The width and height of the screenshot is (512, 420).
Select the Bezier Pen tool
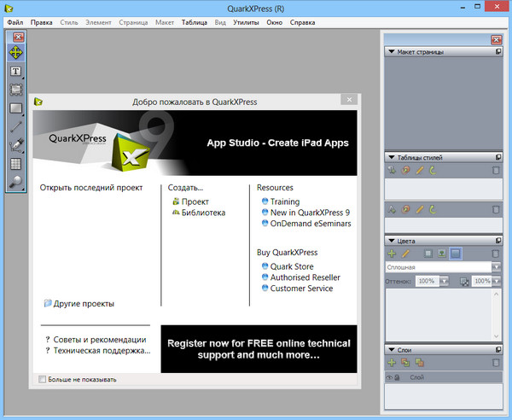16,145
